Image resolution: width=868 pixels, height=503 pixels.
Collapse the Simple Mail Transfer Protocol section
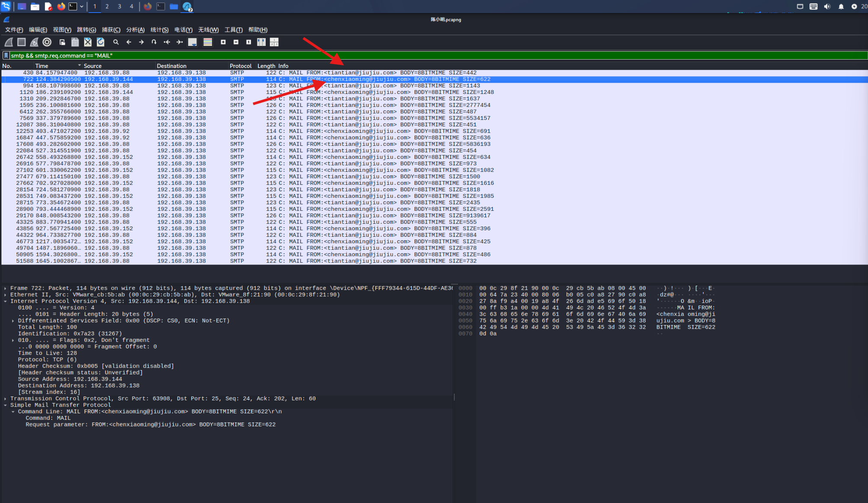point(5,405)
